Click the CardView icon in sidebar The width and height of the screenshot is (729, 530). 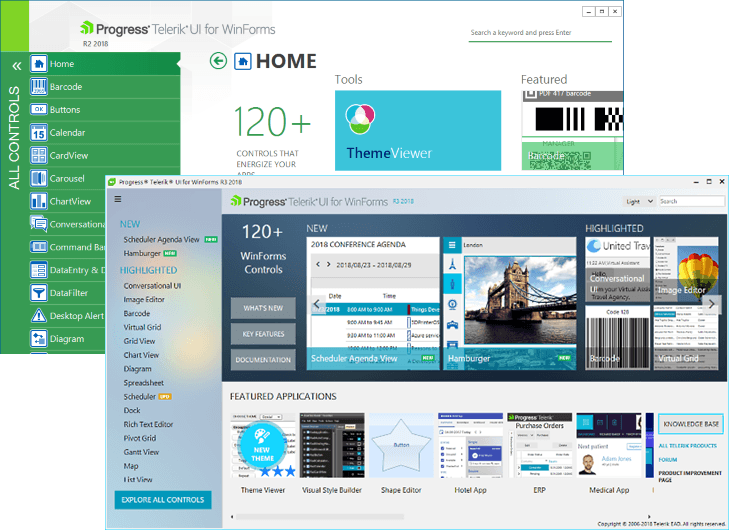39,155
